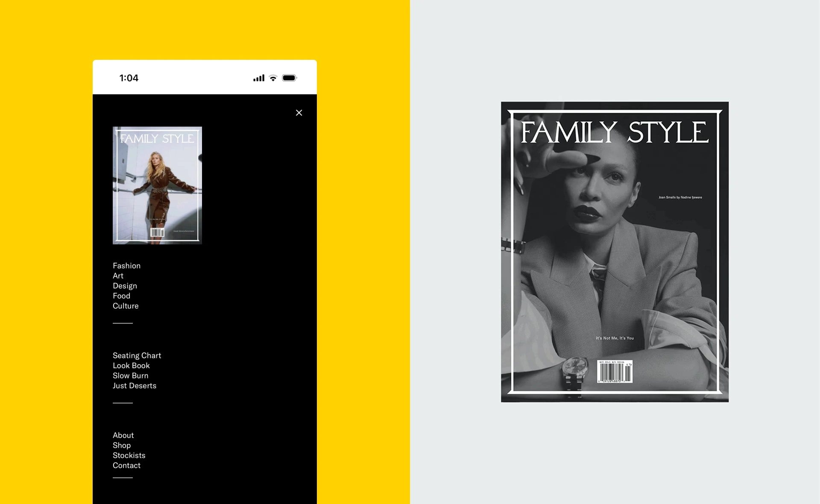The image size is (820, 504).
Task: Go to Just Deserts
Action: (135, 386)
